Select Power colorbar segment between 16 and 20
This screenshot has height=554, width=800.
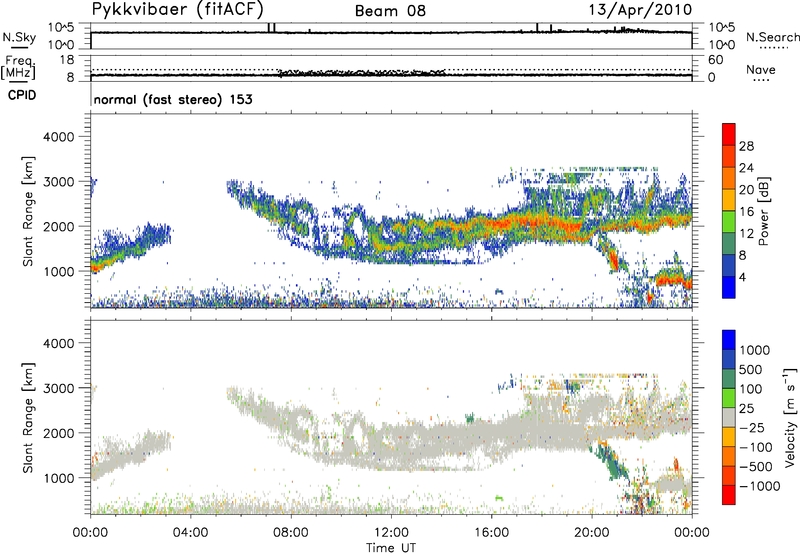tap(729, 200)
